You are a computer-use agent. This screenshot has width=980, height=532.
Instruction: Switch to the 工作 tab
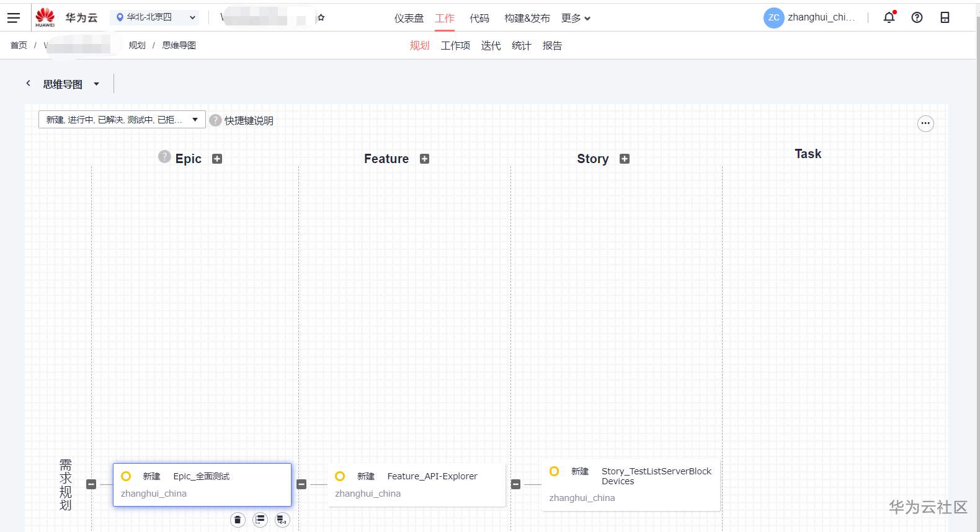[445, 18]
